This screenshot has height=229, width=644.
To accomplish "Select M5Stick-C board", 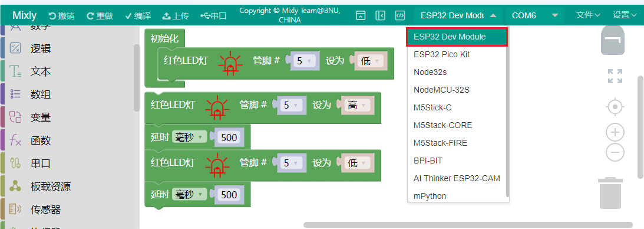I will [457, 108].
